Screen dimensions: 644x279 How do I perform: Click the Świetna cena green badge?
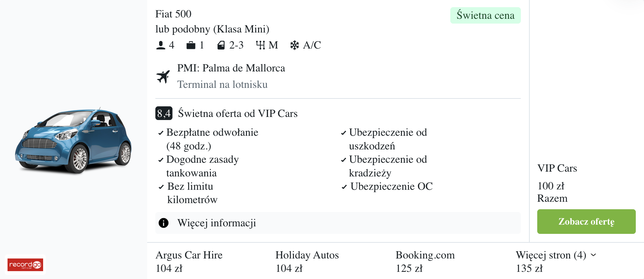[485, 15]
